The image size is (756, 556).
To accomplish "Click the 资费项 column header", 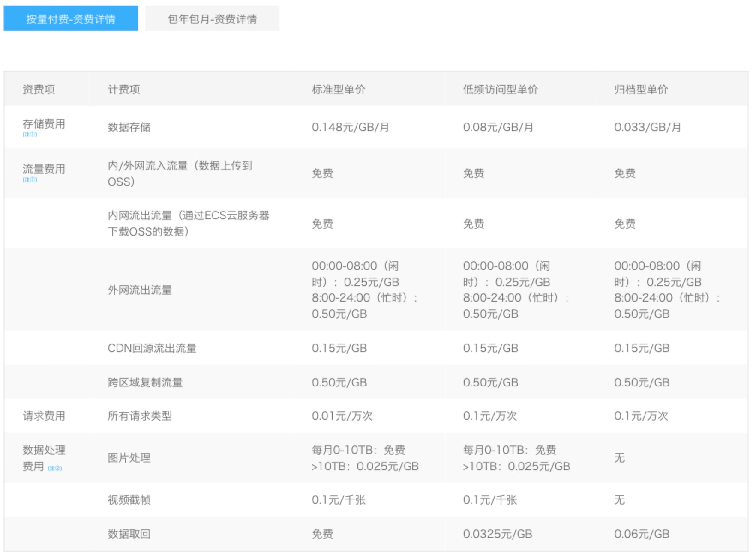I will 39,89.
